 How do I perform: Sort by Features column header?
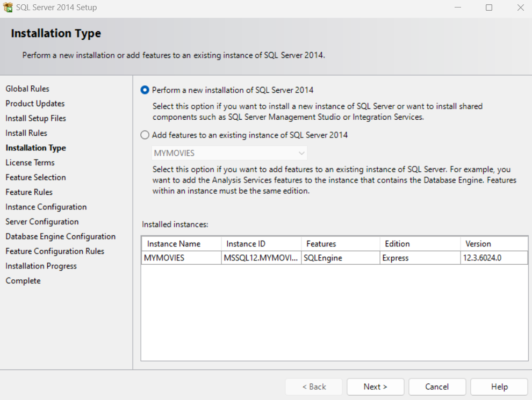pos(341,244)
